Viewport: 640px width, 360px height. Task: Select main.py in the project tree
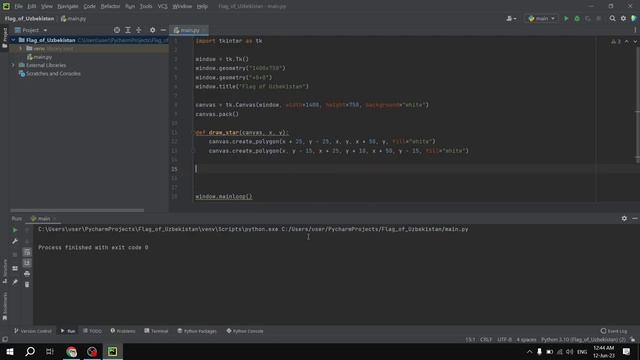pyautogui.click(x=40, y=57)
